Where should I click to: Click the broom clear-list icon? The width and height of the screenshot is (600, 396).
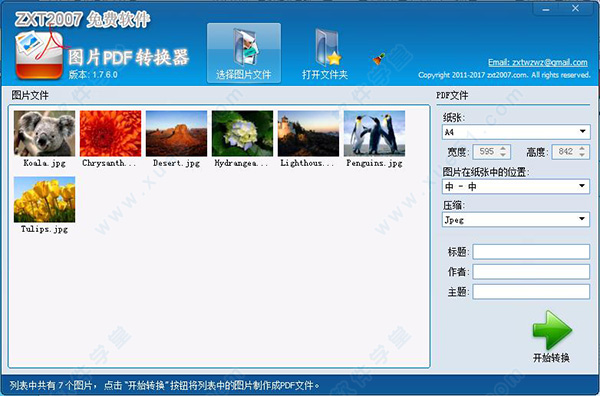(x=379, y=59)
